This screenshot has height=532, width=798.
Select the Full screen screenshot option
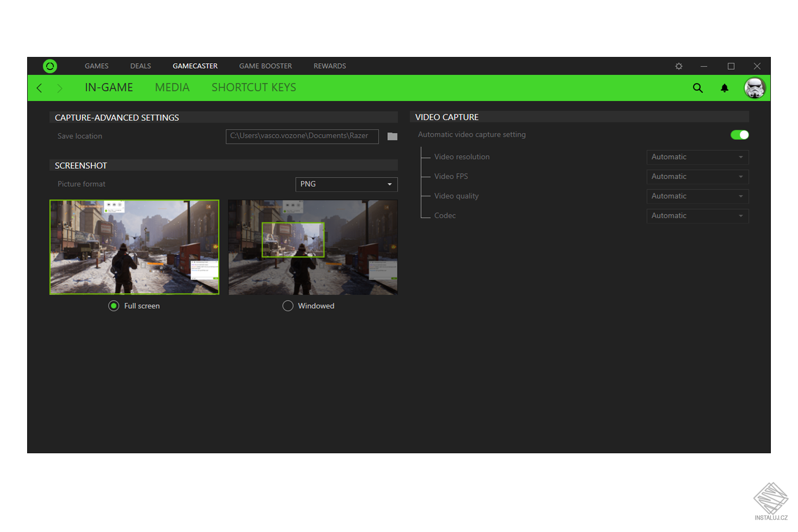tap(113, 306)
